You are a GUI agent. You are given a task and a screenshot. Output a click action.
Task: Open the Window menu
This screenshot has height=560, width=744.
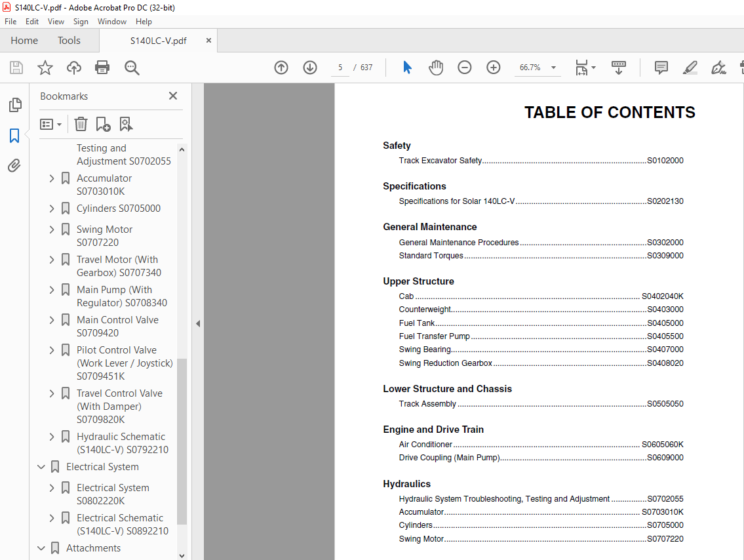pos(112,22)
